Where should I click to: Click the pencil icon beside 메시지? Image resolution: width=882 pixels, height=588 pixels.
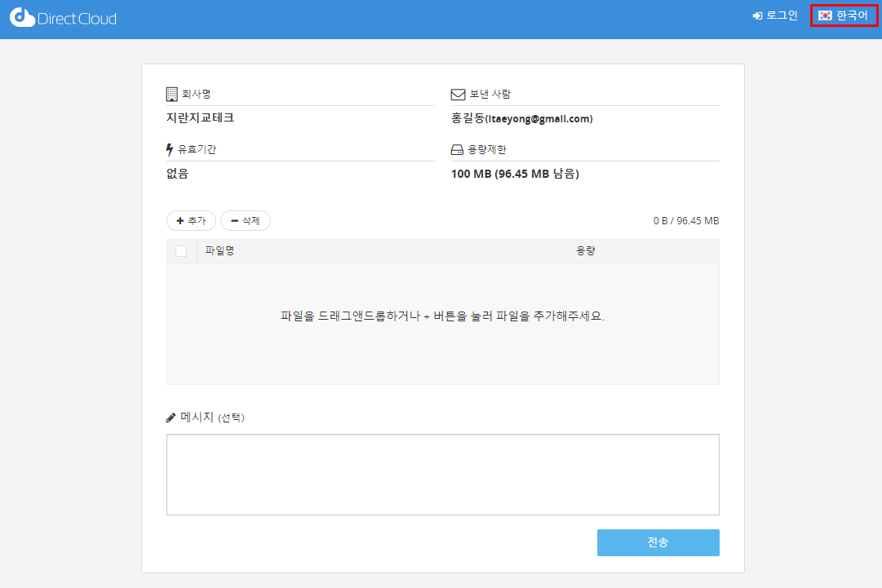tap(171, 418)
